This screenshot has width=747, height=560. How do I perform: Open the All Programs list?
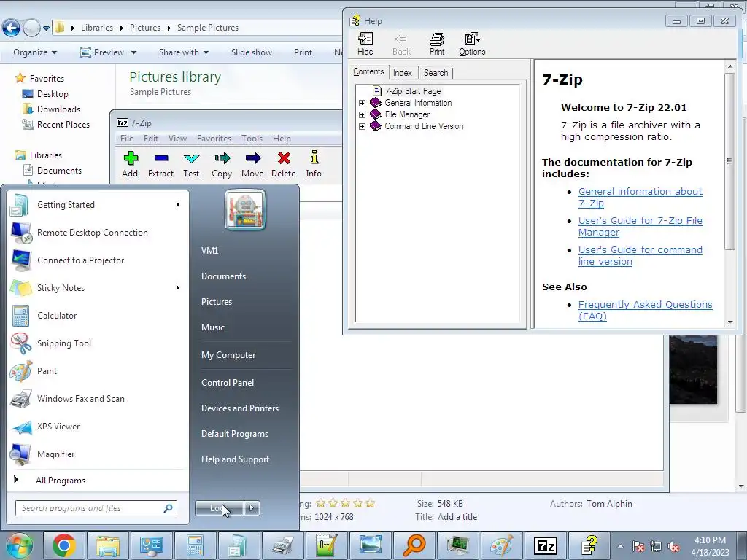click(x=60, y=481)
